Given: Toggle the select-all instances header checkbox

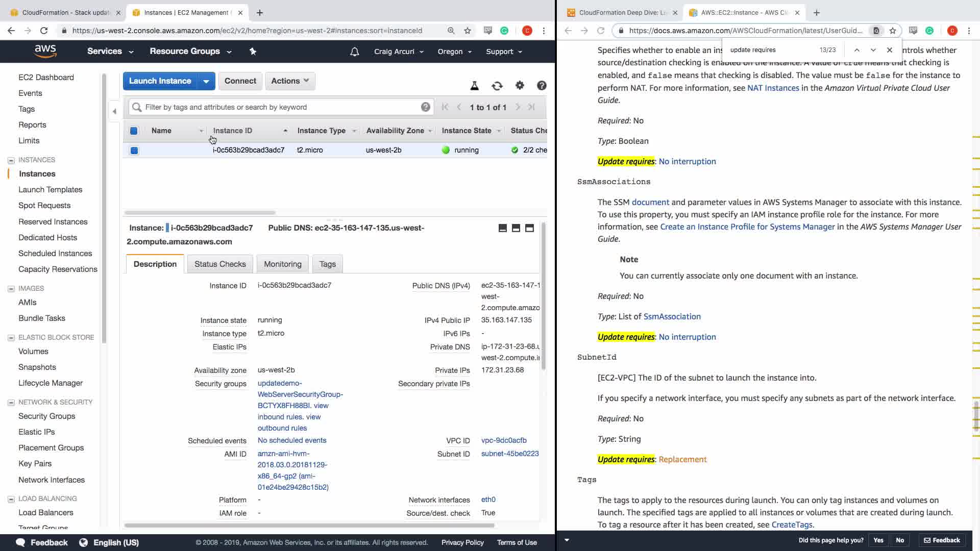Looking at the screenshot, I should pos(134,131).
